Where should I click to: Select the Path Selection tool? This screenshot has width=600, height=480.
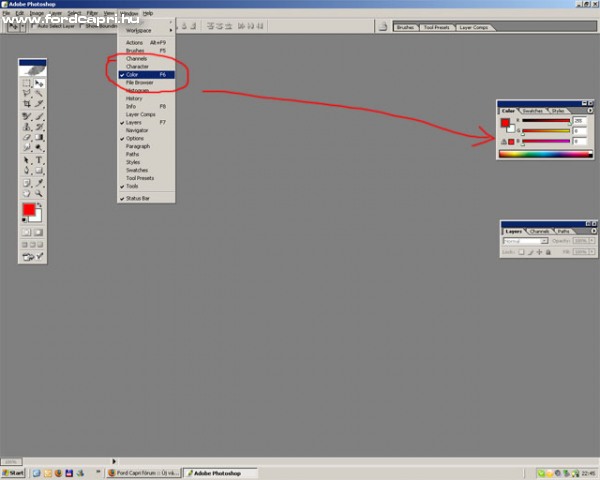(27, 160)
